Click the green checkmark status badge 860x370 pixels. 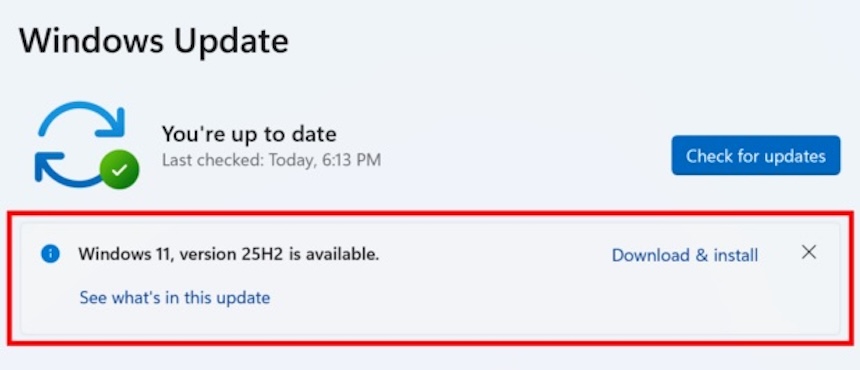pyautogui.click(x=119, y=169)
